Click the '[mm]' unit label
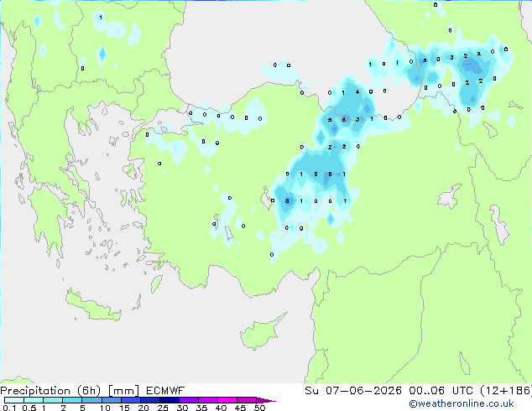The height and width of the screenshot is (411, 532). 123,391
